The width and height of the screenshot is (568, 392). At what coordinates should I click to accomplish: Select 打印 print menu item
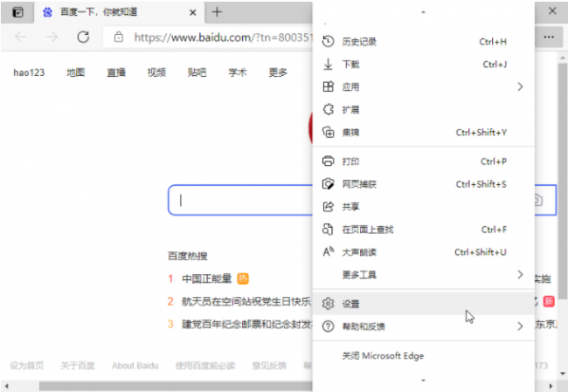click(x=424, y=162)
